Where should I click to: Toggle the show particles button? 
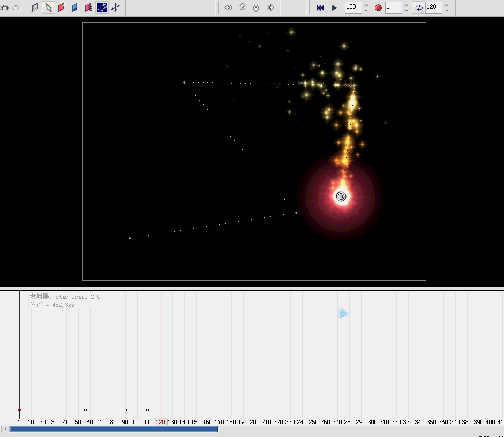(102, 7)
